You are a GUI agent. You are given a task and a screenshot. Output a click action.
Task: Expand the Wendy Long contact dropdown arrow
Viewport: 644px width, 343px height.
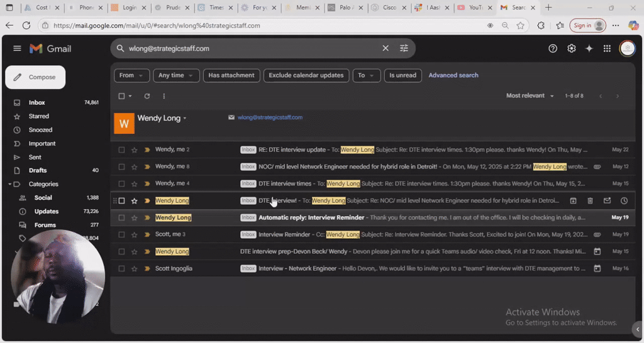tap(185, 119)
